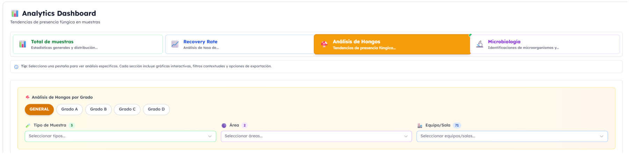Expand the Seleccionar áreas dropdown
This screenshot has width=644, height=155.
point(316,136)
